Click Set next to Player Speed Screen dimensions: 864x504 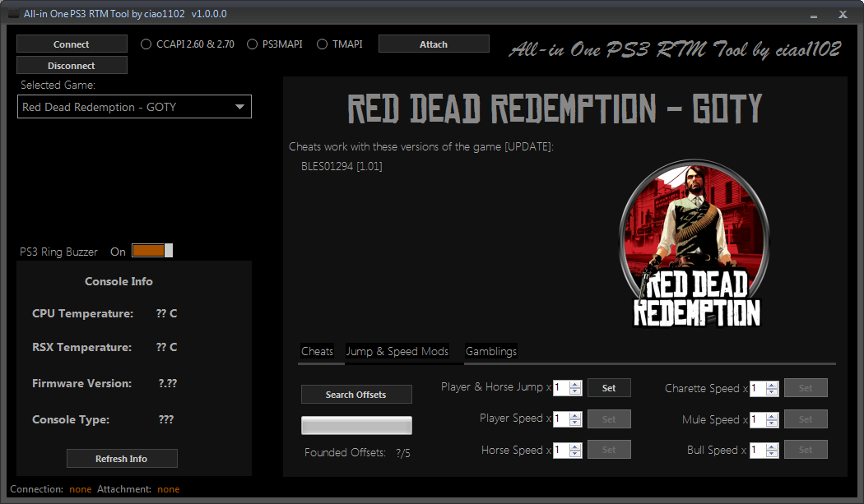pos(609,419)
